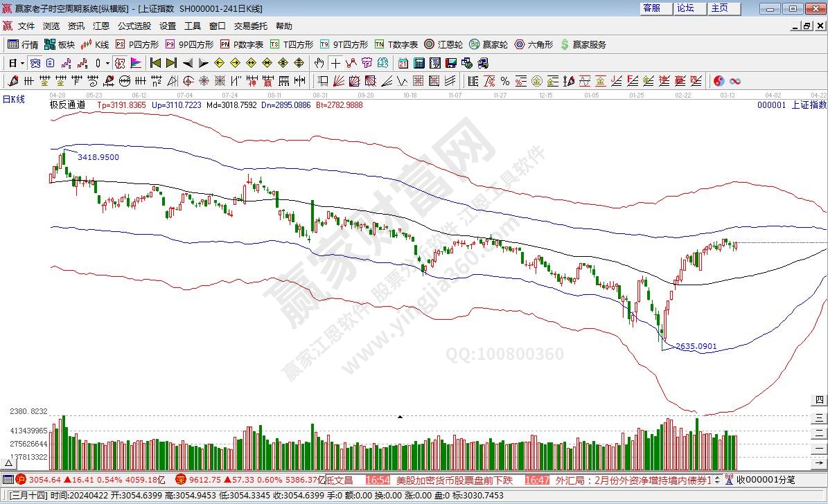Image resolution: width=828 pixels, height=504 pixels.
Task: Click the 论坛 forum button
Action: 685,8
